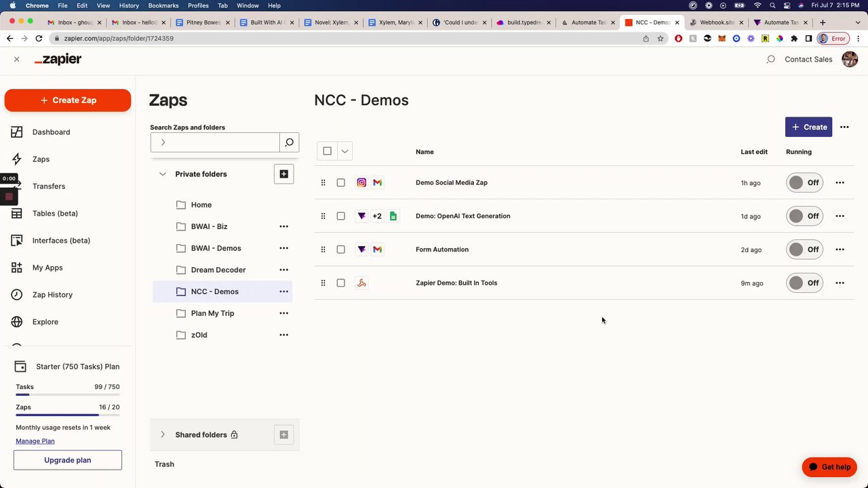Click Contact Sales link
Viewport: 868px width, 488px height.
coord(808,60)
